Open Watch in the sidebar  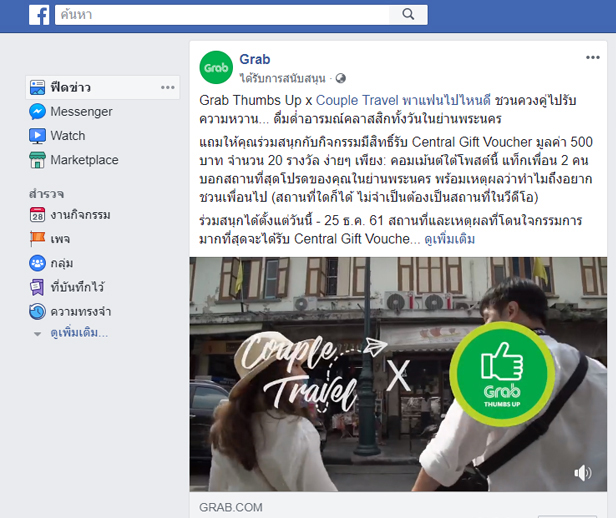(57, 136)
